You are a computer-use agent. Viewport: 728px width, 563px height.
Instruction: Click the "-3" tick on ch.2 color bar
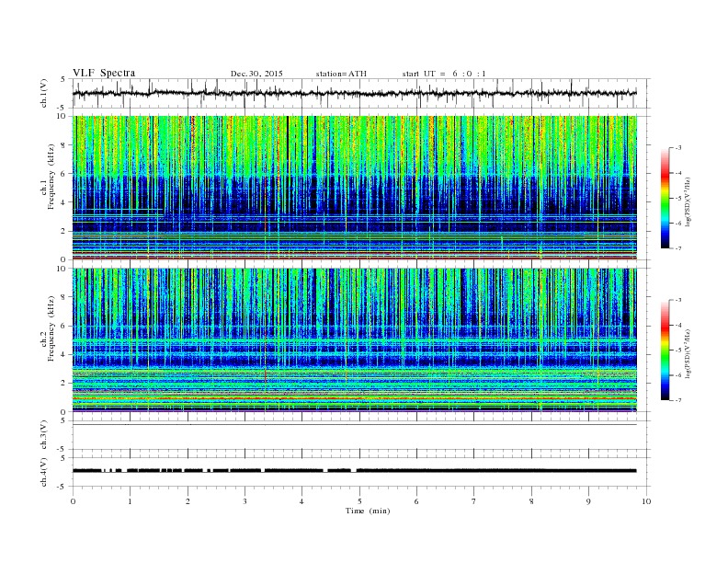click(x=678, y=300)
